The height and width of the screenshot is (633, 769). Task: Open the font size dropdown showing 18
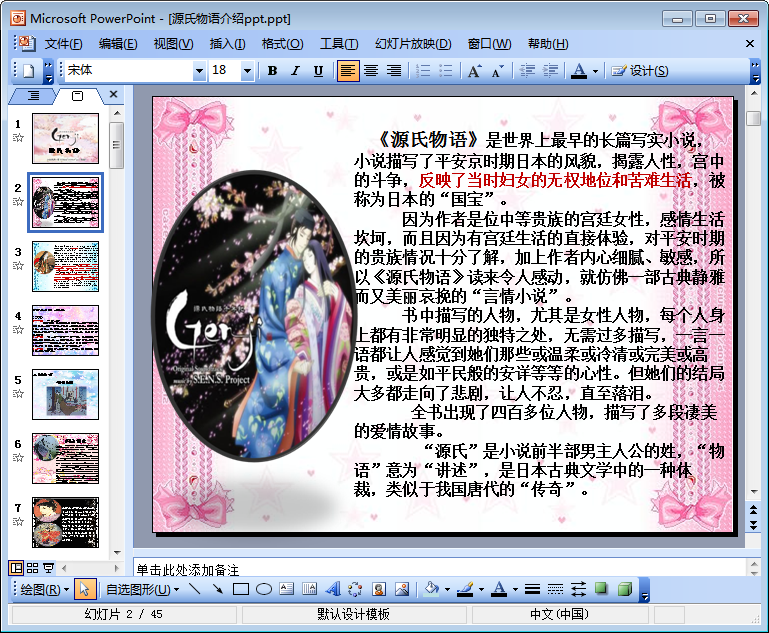(248, 71)
